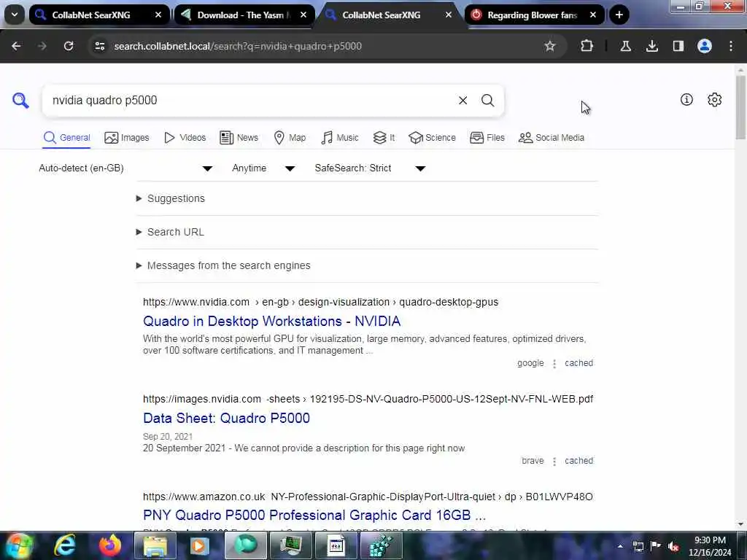747x560 pixels.
Task: Click the page vertical scrollbar thumb
Action: 740,107
